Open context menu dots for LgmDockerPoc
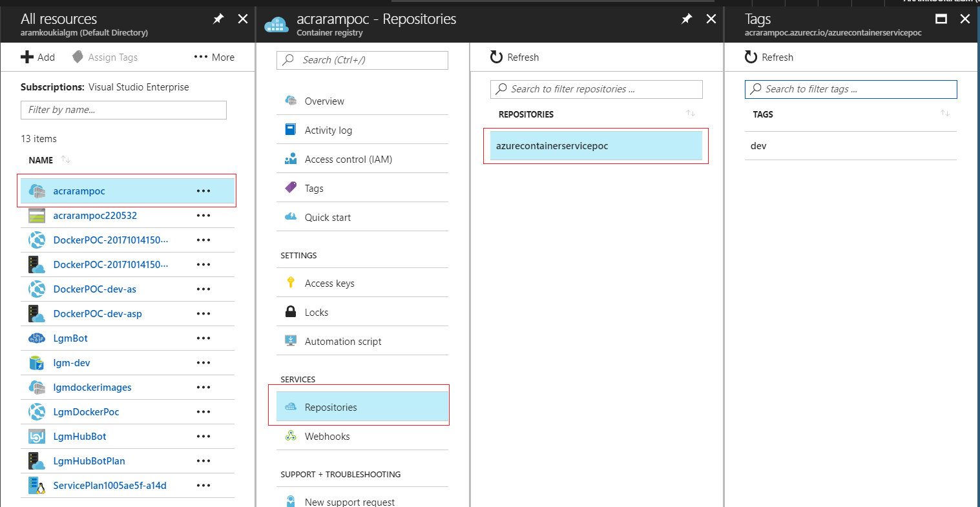980x507 pixels. (203, 412)
